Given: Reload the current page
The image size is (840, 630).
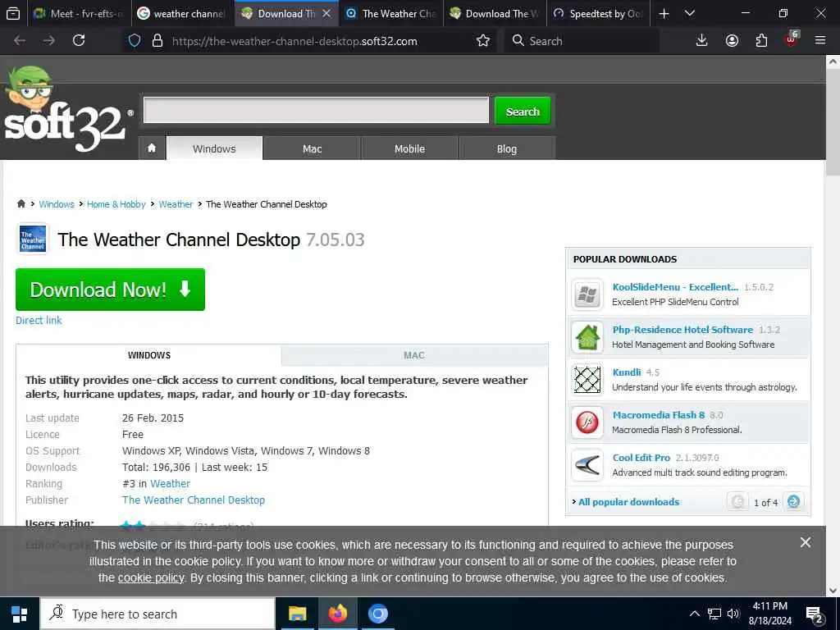Looking at the screenshot, I should [x=79, y=40].
